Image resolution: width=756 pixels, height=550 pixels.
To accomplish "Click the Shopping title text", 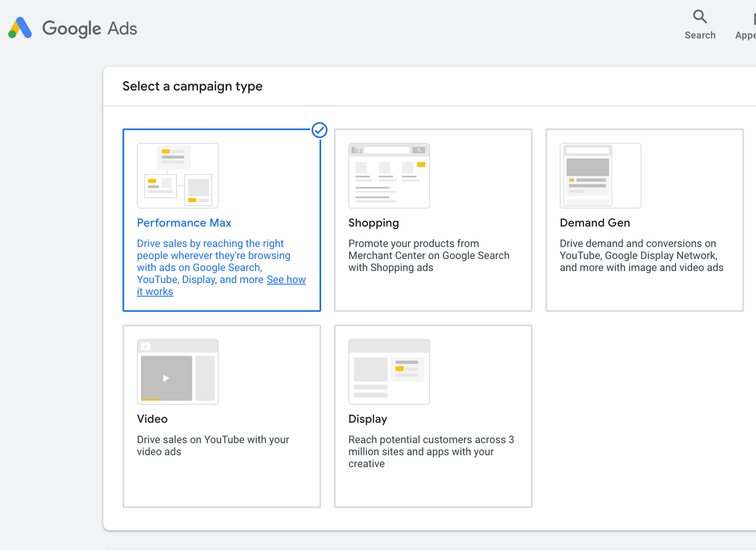I will (x=373, y=223).
